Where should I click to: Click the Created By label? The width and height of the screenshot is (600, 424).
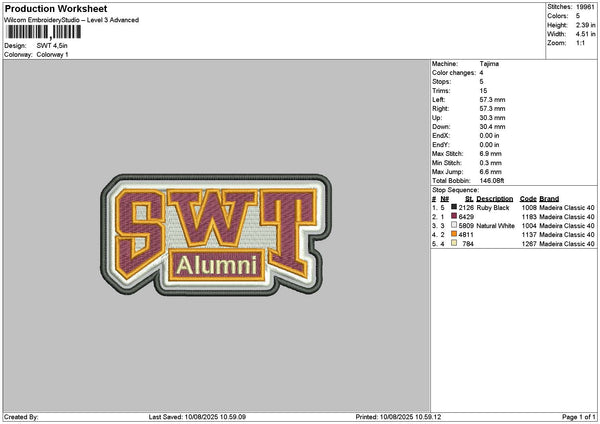point(21,417)
